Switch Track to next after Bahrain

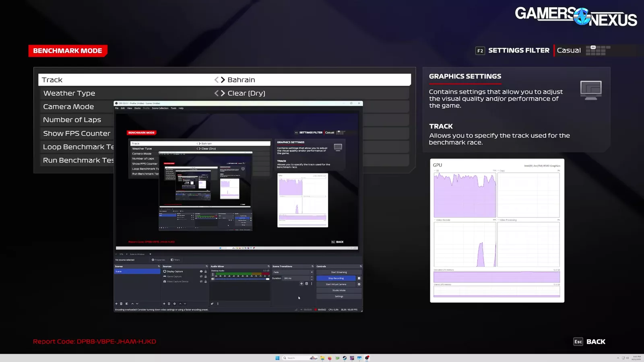coord(223,80)
